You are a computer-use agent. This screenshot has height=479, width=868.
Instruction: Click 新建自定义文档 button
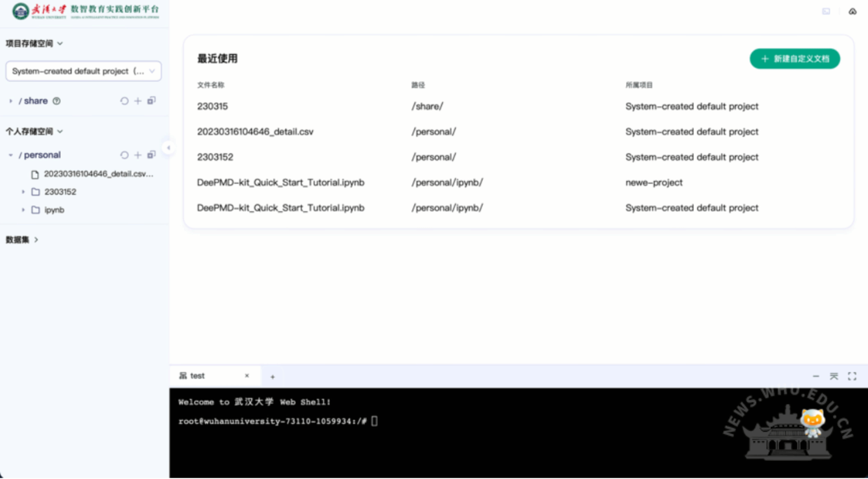click(795, 59)
